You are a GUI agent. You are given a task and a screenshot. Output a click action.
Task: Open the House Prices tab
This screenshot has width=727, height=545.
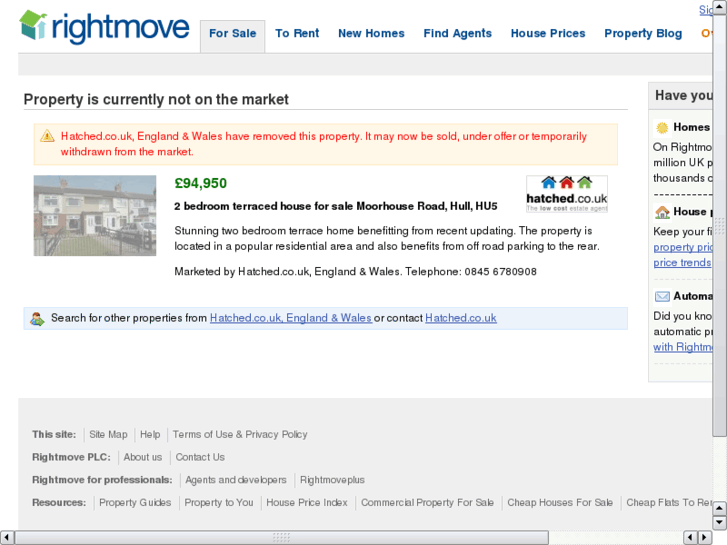548,33
